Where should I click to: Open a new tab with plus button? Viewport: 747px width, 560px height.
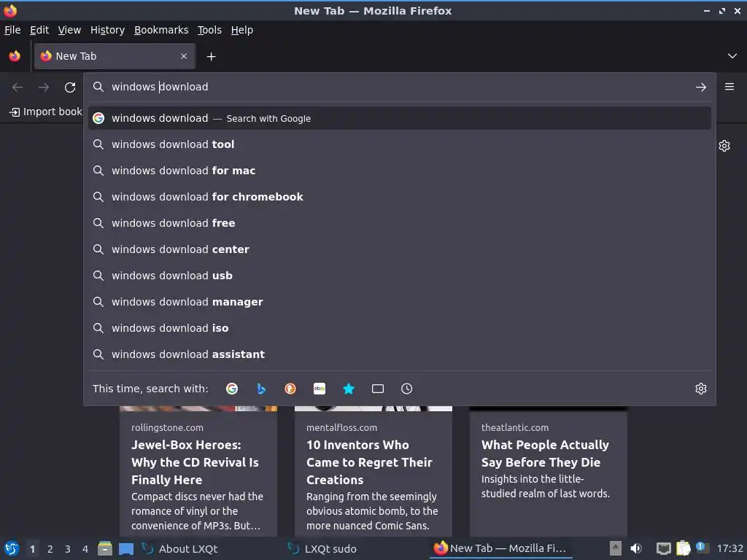click(211, 57)
